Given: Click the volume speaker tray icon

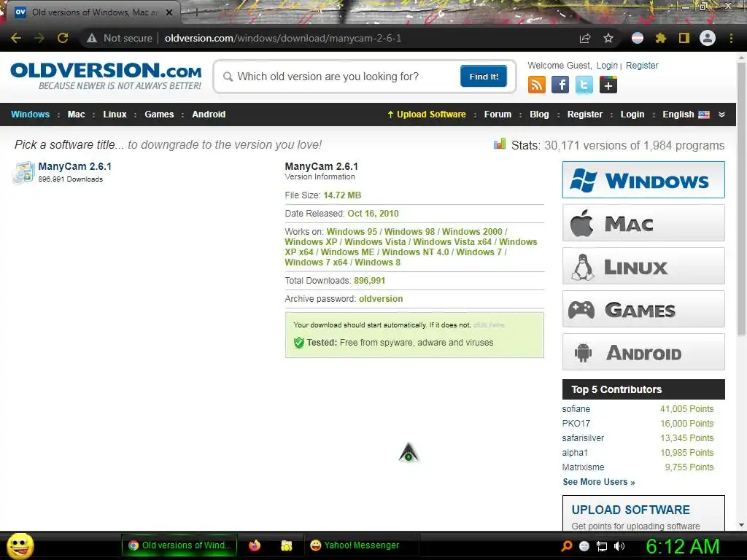Looking at the screenshot, I should click(619, 546).
